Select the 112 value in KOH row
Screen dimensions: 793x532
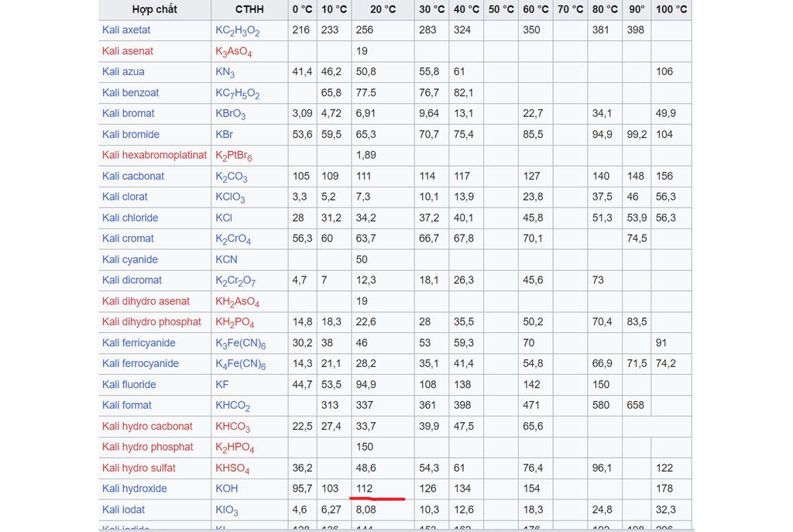364,489
